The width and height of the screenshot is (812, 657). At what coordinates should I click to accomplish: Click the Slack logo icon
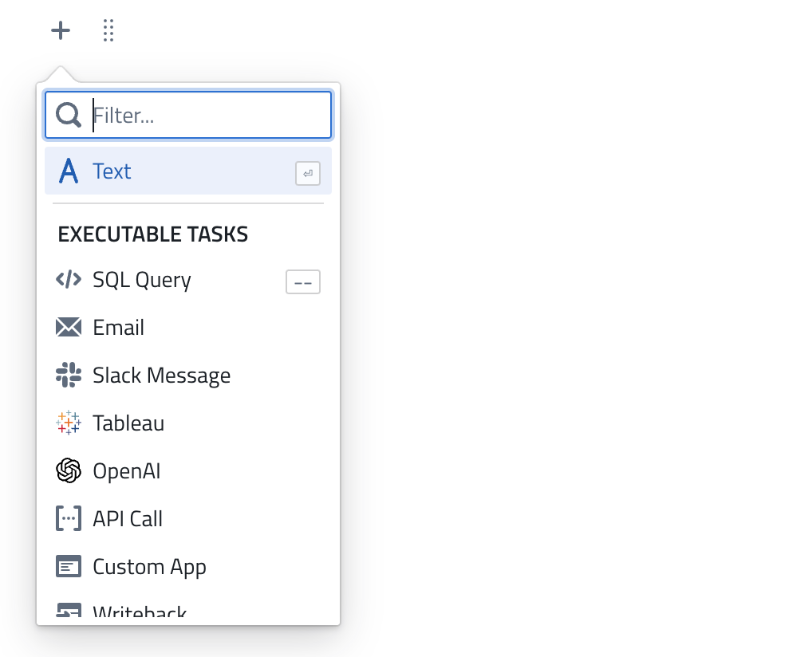(69, 376)
